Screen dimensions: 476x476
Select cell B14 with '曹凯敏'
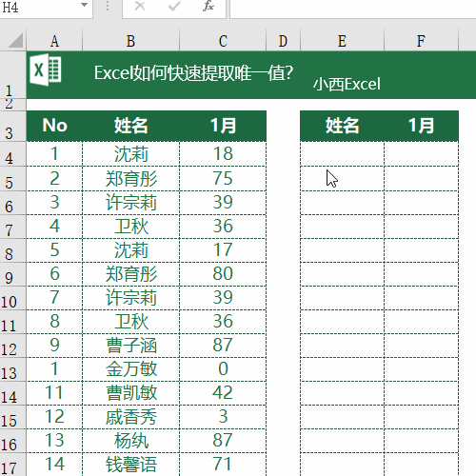[131, 393]
